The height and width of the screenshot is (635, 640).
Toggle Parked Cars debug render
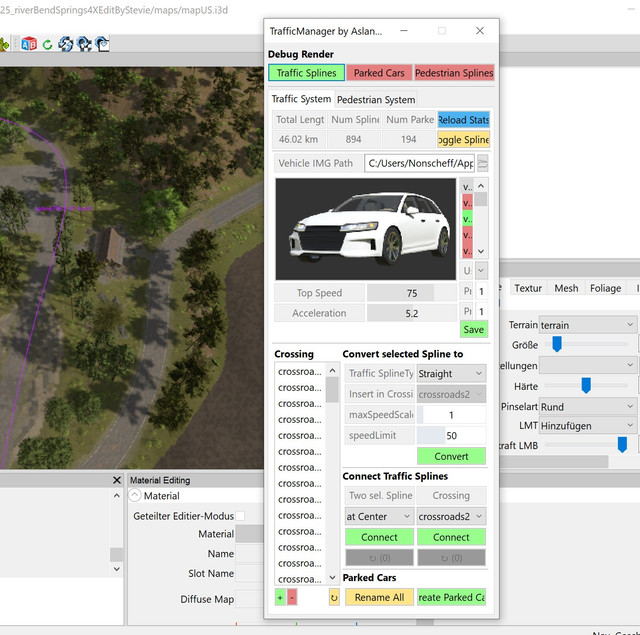[379, 73]
